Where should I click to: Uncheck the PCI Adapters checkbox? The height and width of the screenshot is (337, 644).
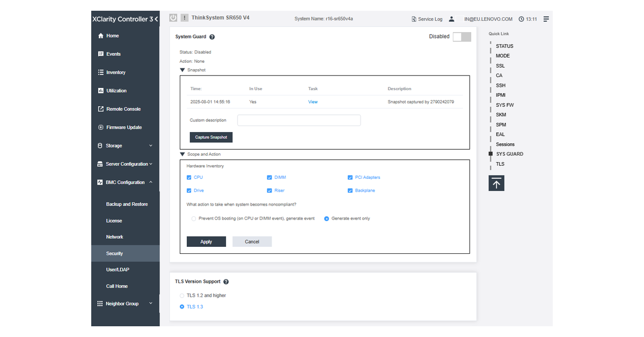[350, 177]
